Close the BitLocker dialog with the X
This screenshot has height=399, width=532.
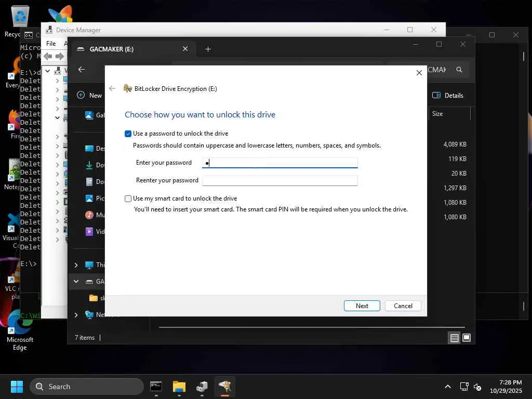tap(419, 73)
